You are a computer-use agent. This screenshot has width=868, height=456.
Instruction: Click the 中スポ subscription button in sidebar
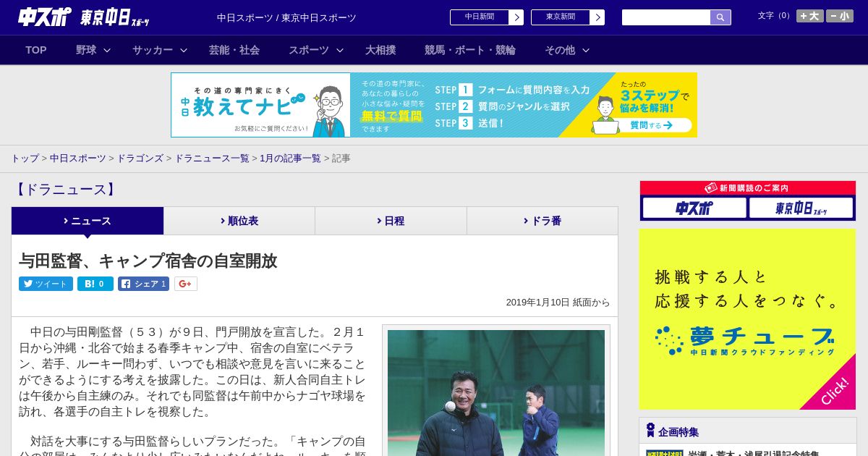click(694, 208)
